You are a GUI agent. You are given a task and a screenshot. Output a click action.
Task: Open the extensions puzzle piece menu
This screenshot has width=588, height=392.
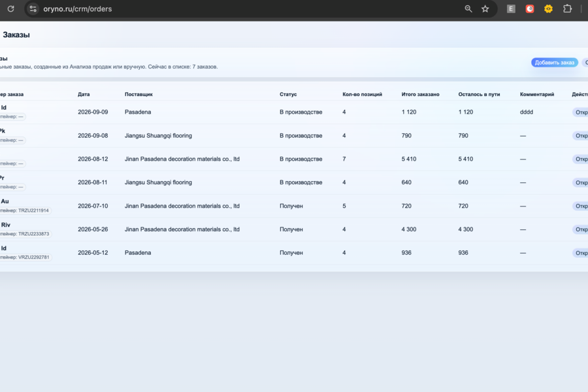567,8
